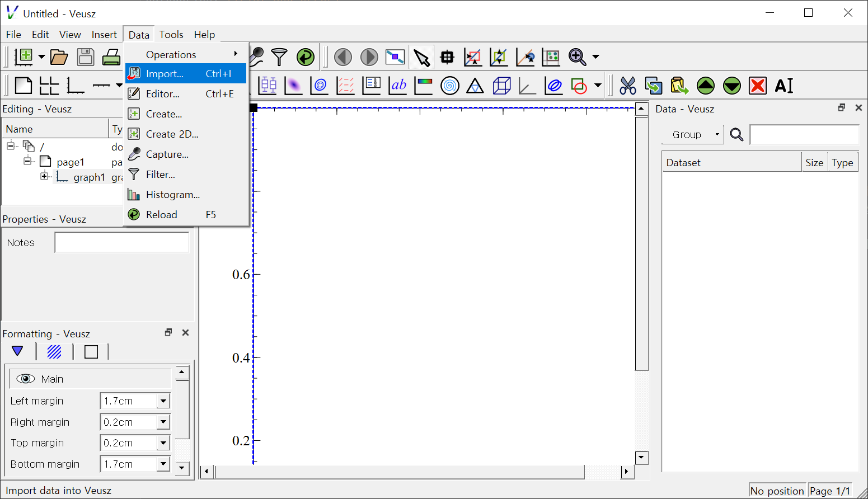Choose Histogram... menu entry

coord(186,195)
